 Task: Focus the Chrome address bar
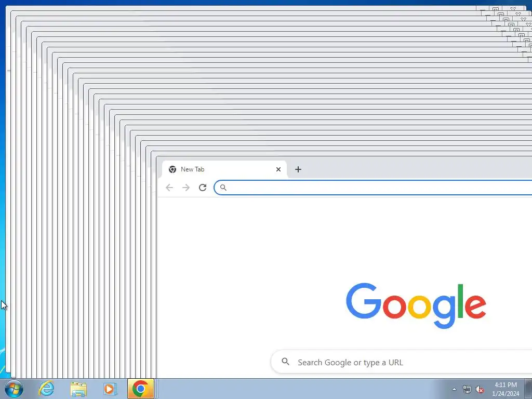373,188
